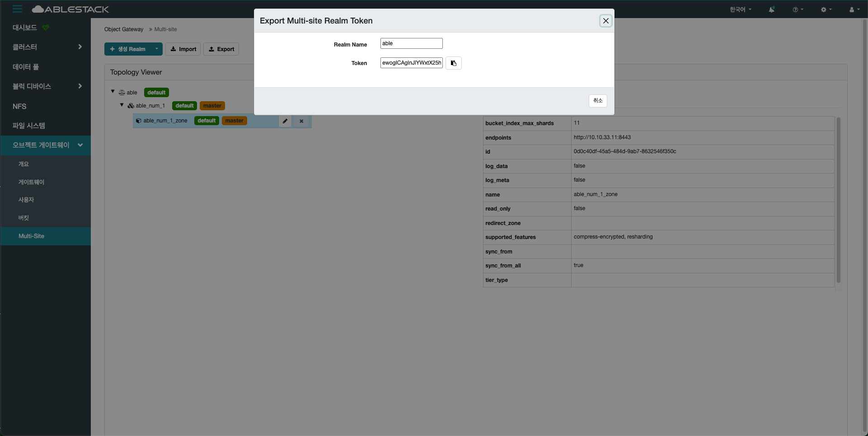Click the zonegroup icon beside able_num_1

coord(131,106)
